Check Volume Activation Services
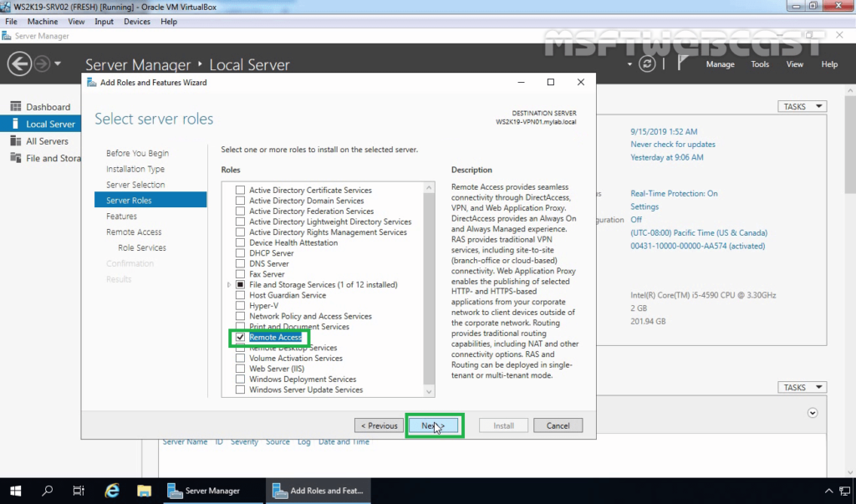Screen dimensions: 856x504 coord(240,359)
